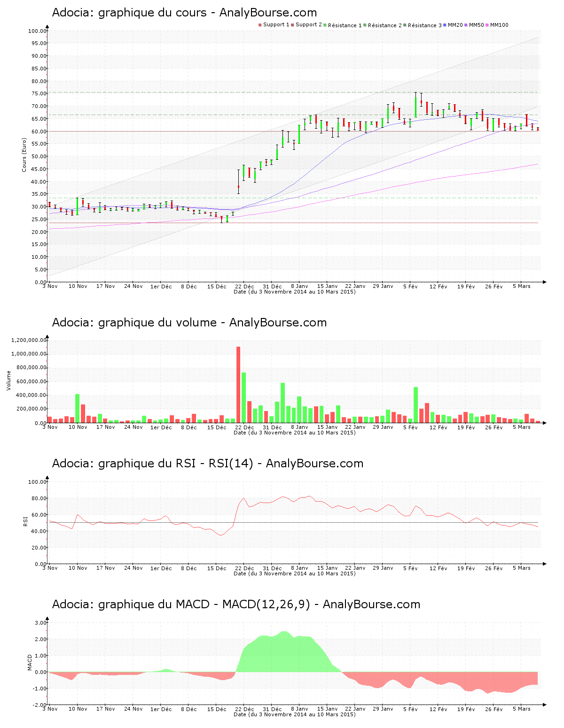Click the MM20 blue legend swatch

point(445,25)
